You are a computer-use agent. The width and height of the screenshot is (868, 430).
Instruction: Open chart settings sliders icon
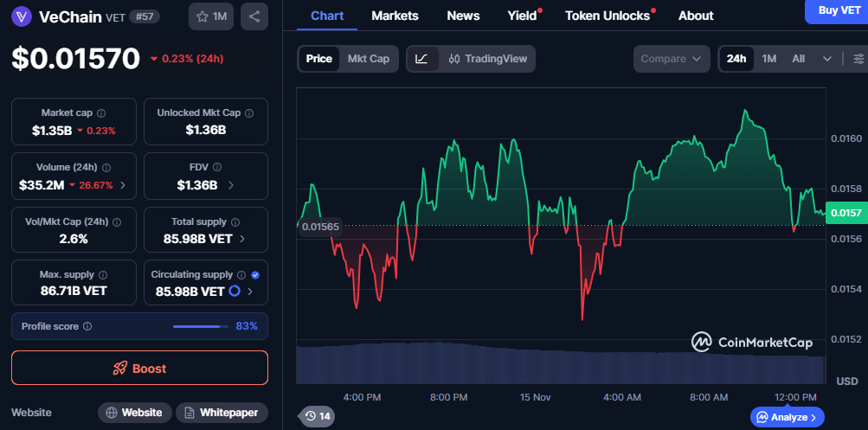pyautogui.click(x=858, y=59)
